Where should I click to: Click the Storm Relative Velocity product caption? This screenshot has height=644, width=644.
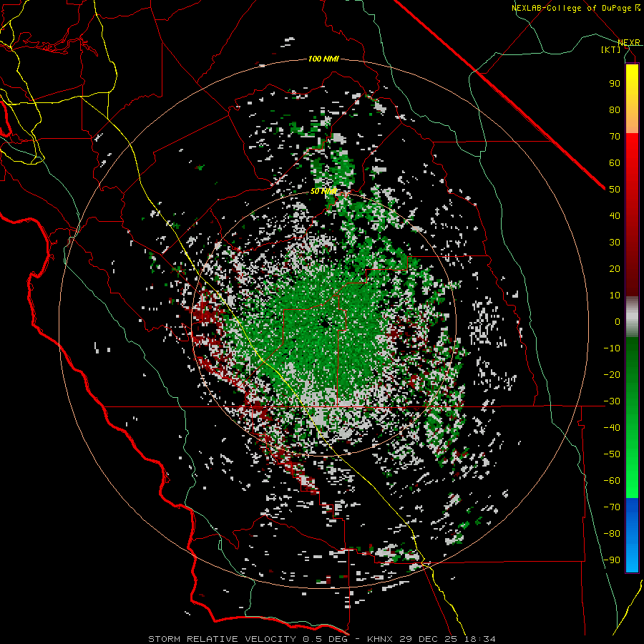tap(321, 639)
